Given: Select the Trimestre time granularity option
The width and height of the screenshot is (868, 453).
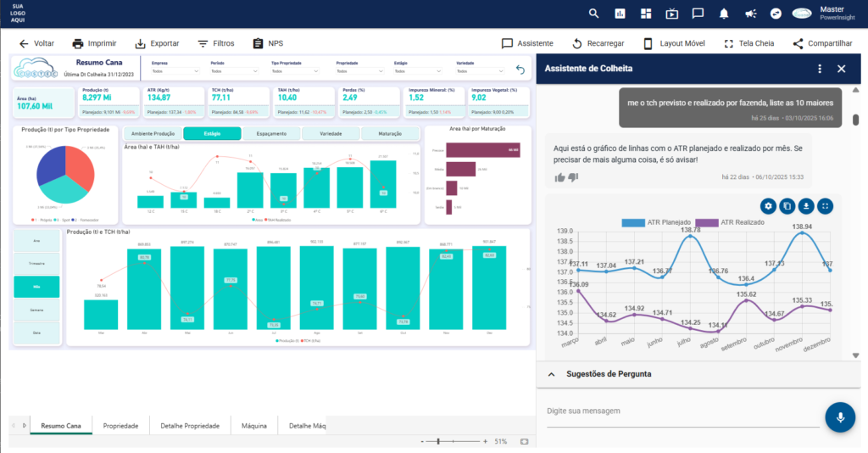Looking at the screenshot, I should point(37,264).
